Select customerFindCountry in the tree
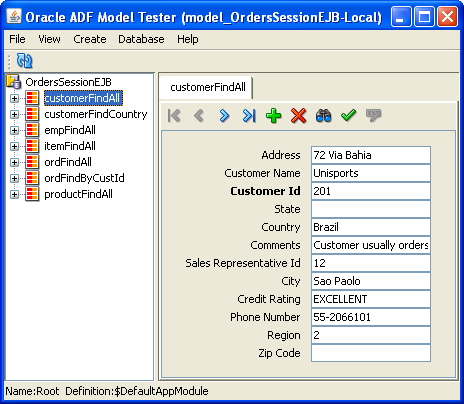Screen dimensions: 464x404 [96, 114]
